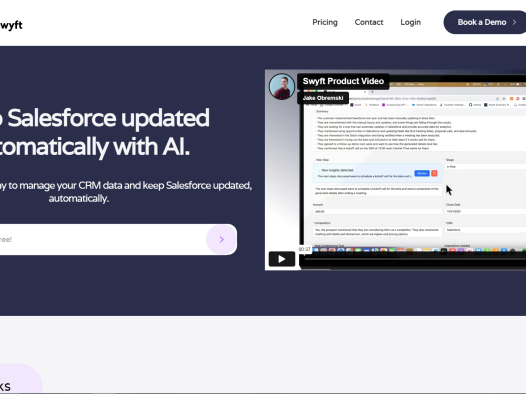This screenshot has height=394, width=526.
Task: Click the Swyft logo in the header
Action: (11, 25)
